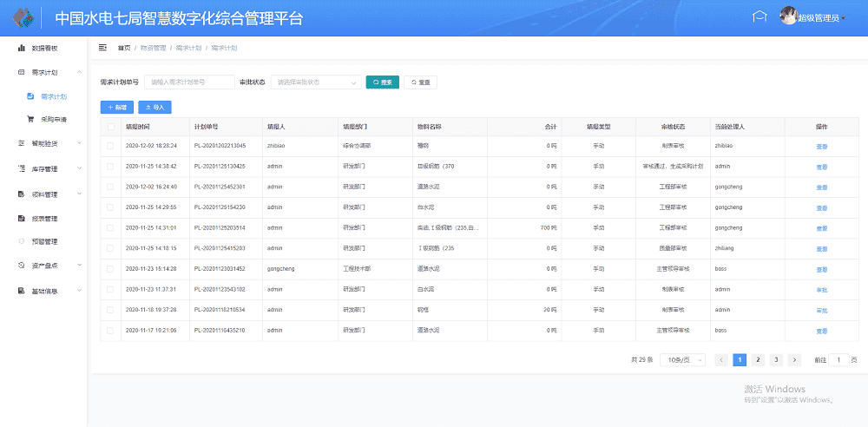This screenshot has height=427, width=868.
Task: Click the home icon in the top header
Action: coord(759,17)
